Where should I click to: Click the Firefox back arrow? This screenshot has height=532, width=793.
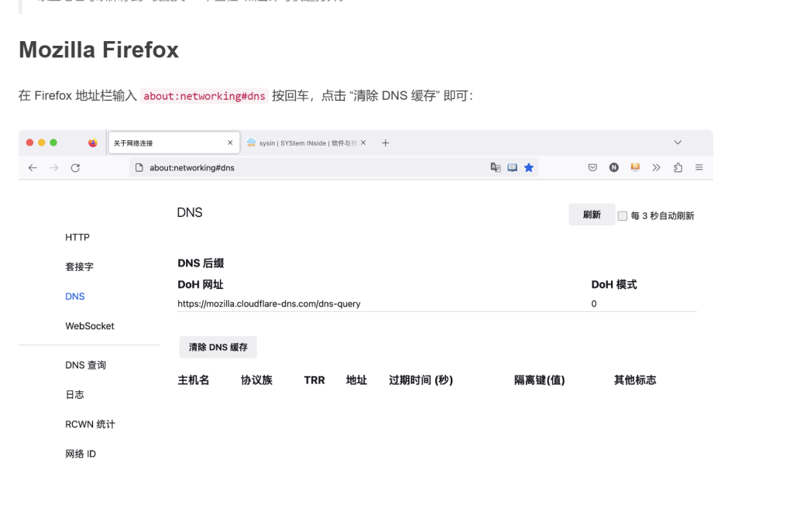(33, 168)
